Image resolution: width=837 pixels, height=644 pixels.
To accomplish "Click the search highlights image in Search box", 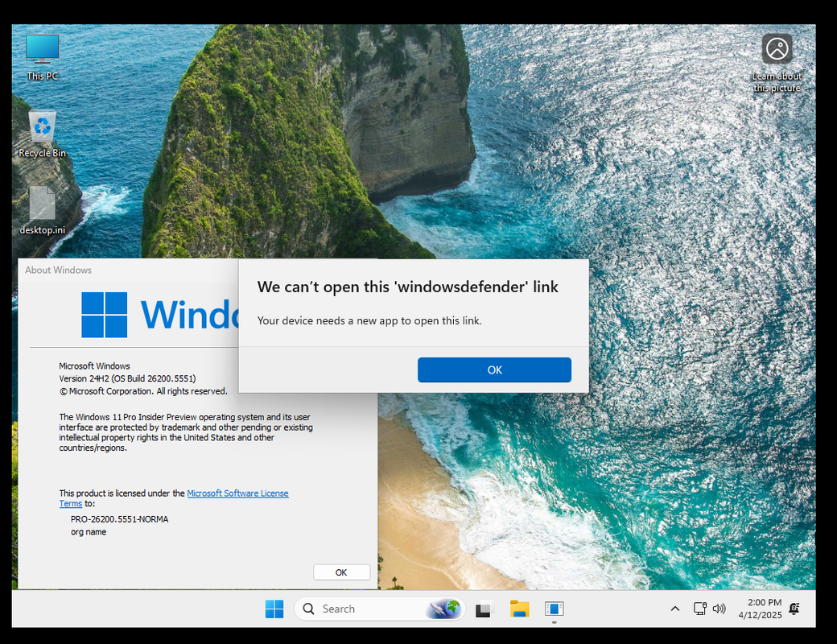I will pos(443,609).
